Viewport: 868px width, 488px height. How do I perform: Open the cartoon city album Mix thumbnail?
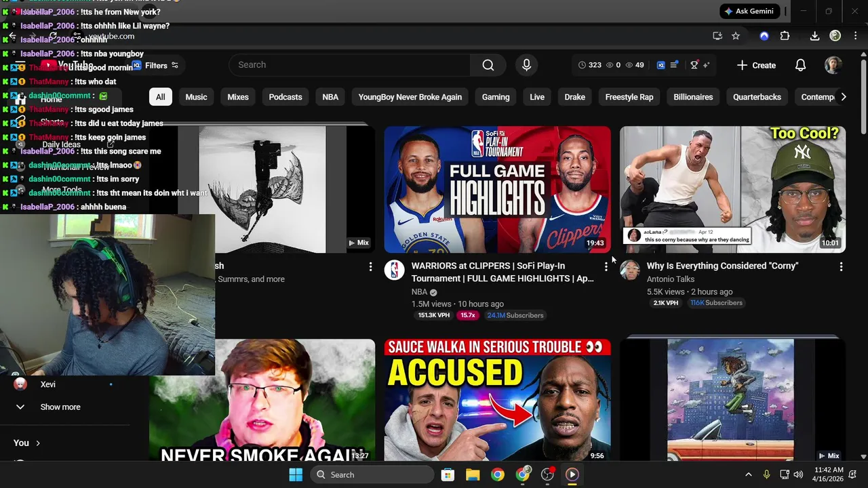pos(732,401)
